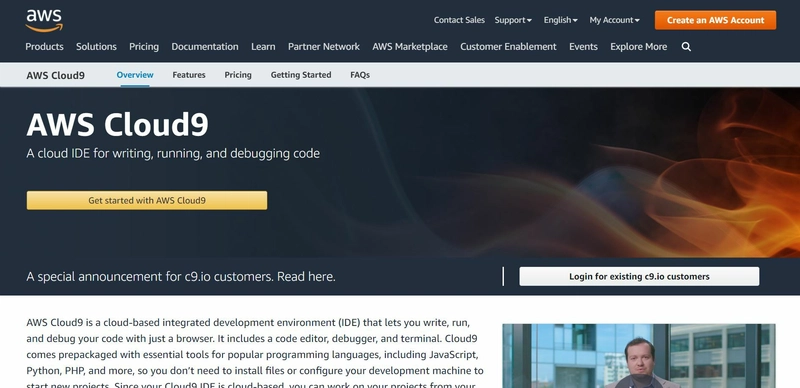The image size is (800, 388).
Task: Play the Cloud9 intro video thumbnail
Action: tap(639, 356)
